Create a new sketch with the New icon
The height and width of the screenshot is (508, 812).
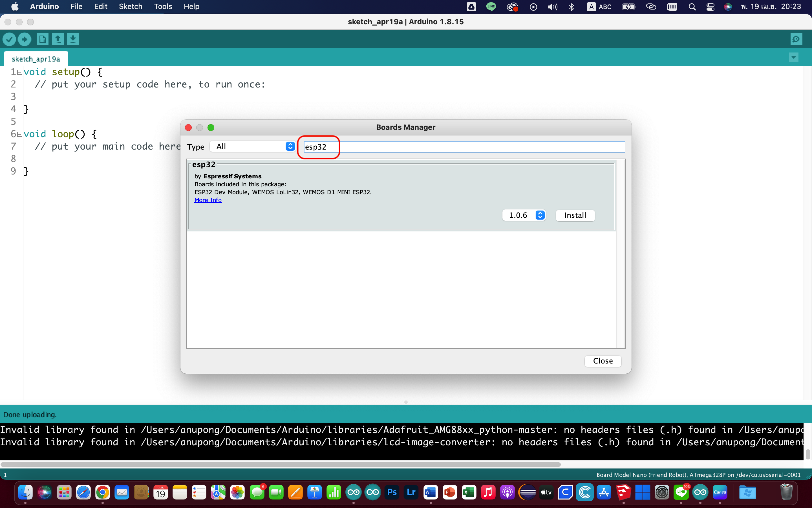[42, 39]
